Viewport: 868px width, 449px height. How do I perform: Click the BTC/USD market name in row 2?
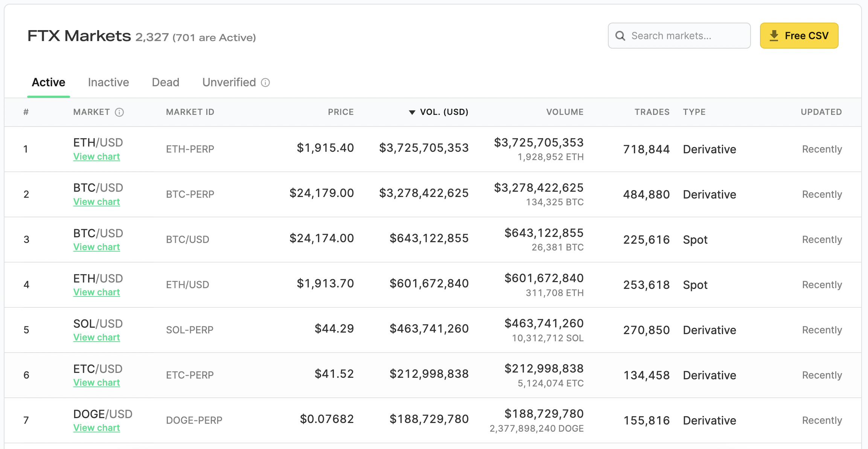pos(98,188)
